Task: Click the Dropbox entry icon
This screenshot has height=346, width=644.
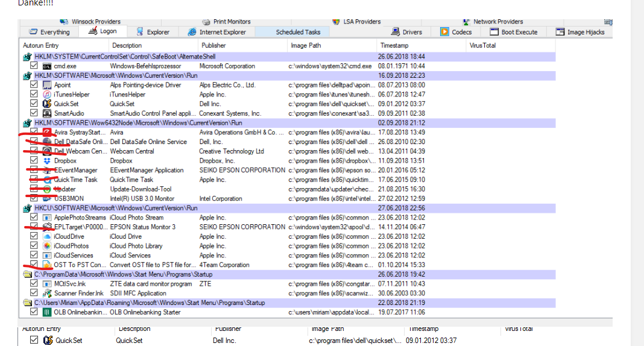Action: tap(47, 161)
